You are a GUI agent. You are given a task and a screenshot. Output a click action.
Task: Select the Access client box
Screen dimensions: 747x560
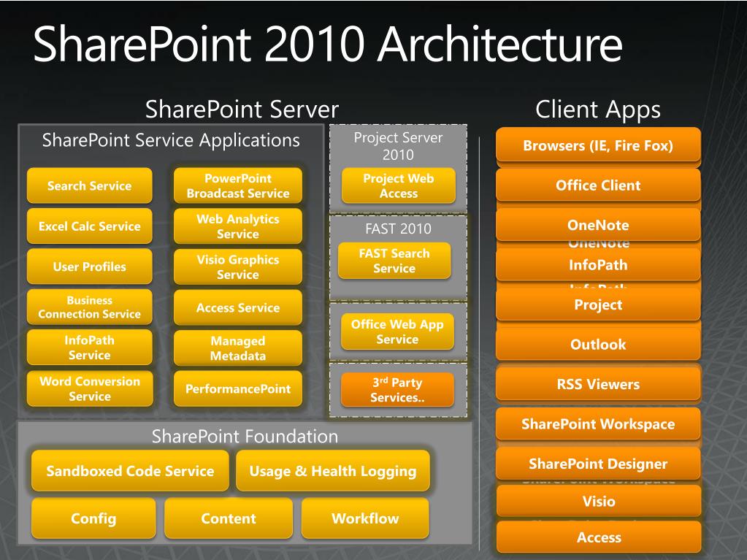pyautogui.click(x=599, y=537)
